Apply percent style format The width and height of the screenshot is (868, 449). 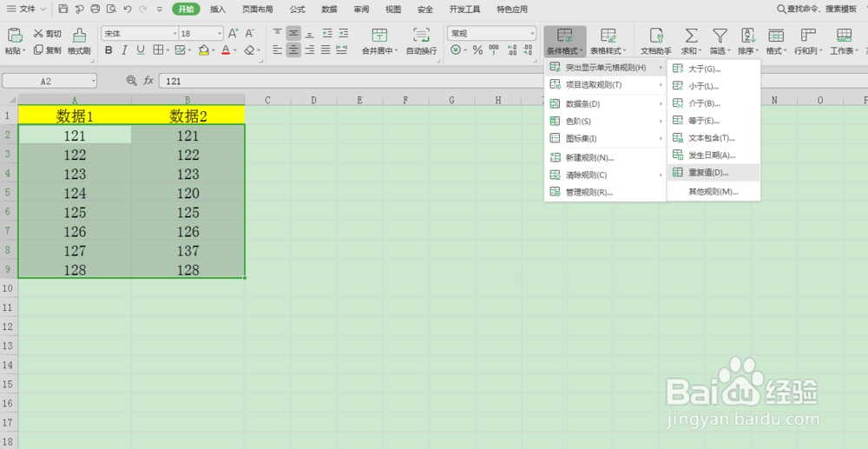click(x=477, y=50)
